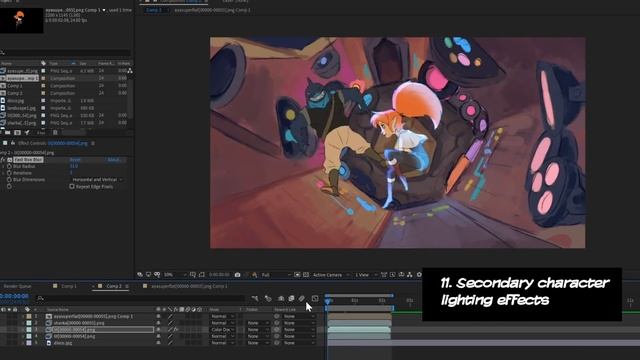Click the timeline layer search field
This screenshot has width=640, height=360.
tap(141, 298)
